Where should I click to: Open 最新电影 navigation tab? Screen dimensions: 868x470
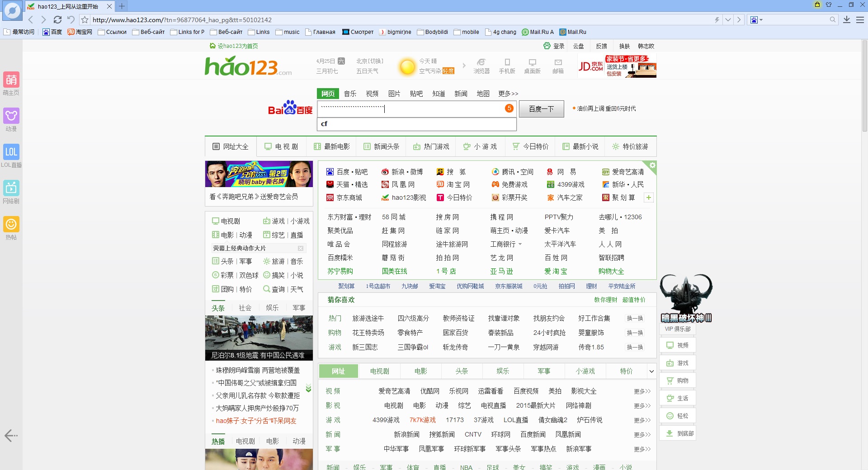(x=331, y=146)
